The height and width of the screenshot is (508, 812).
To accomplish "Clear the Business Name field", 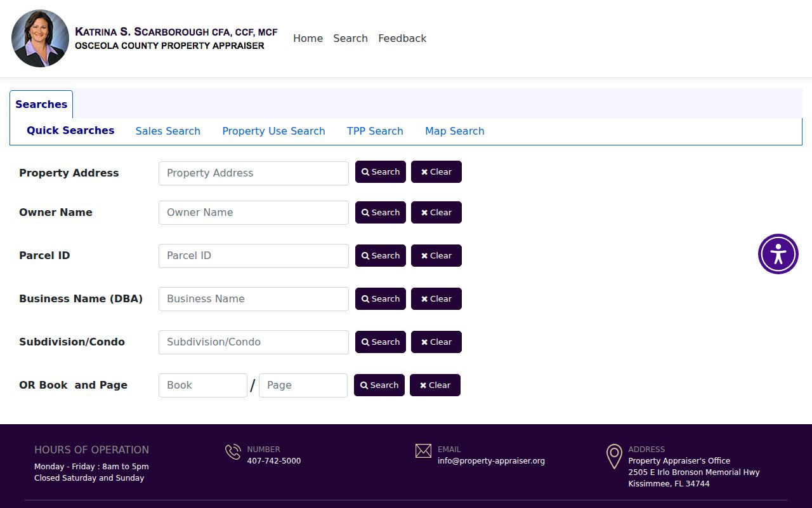I will click(436, 299).
